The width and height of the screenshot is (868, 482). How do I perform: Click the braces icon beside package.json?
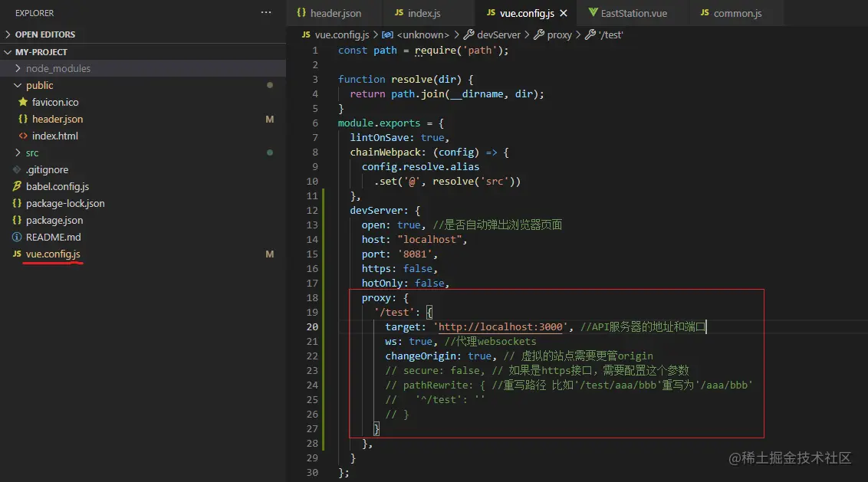pyautogui.click(x=17, y=220)
